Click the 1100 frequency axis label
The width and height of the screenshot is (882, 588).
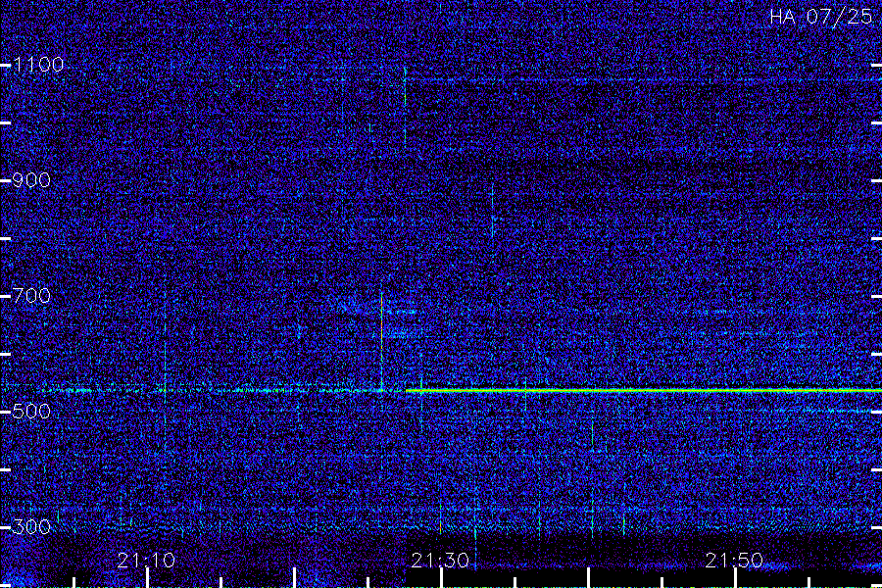pyautogui.click(x=38, y=65)
